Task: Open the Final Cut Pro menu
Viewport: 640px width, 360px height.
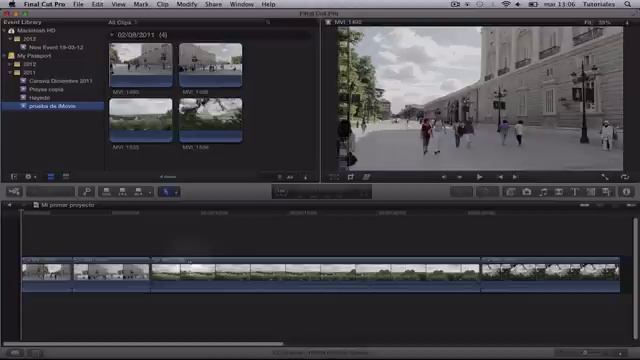Action: pos(44,4)
